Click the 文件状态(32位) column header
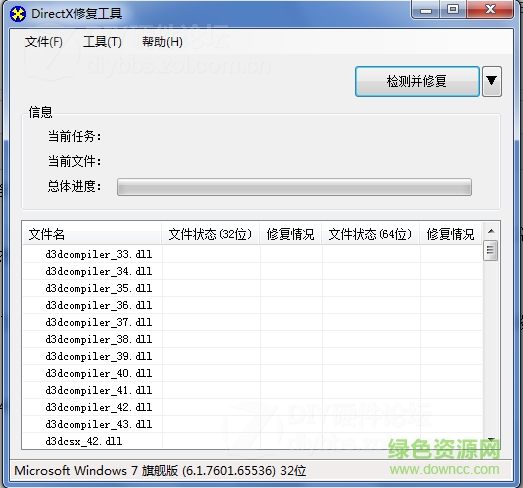Viewport: 523px width, 488px height. coord(210,234)
